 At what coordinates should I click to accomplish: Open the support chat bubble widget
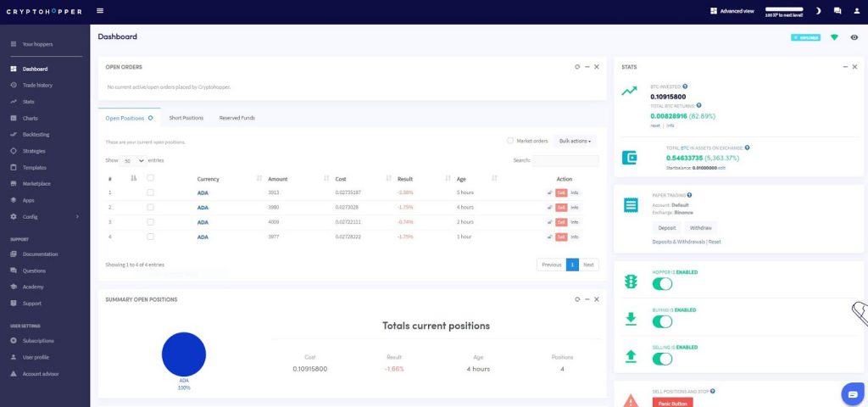tap(853, 393)
